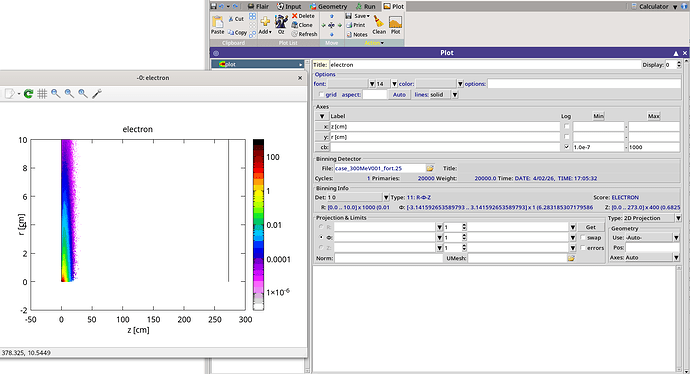Click the Print icon in Action group

point(349,25)
